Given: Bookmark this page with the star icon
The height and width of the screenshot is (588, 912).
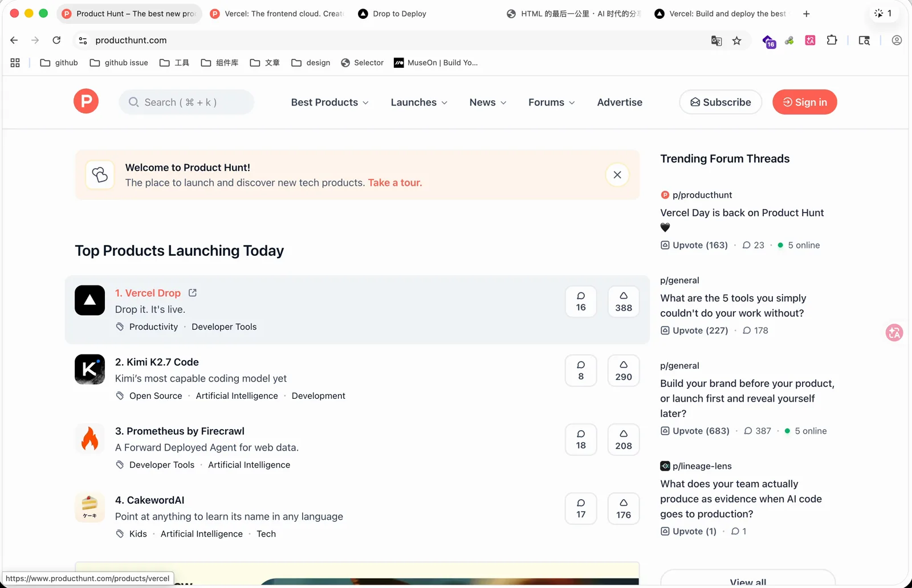Looking at the screenshot, I should [x=737, y=40].
